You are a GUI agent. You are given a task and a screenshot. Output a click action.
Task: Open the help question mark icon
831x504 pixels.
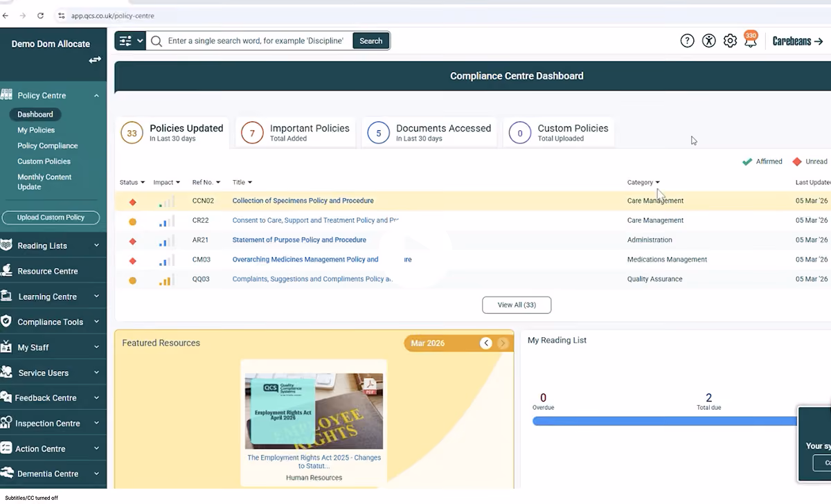687,41
